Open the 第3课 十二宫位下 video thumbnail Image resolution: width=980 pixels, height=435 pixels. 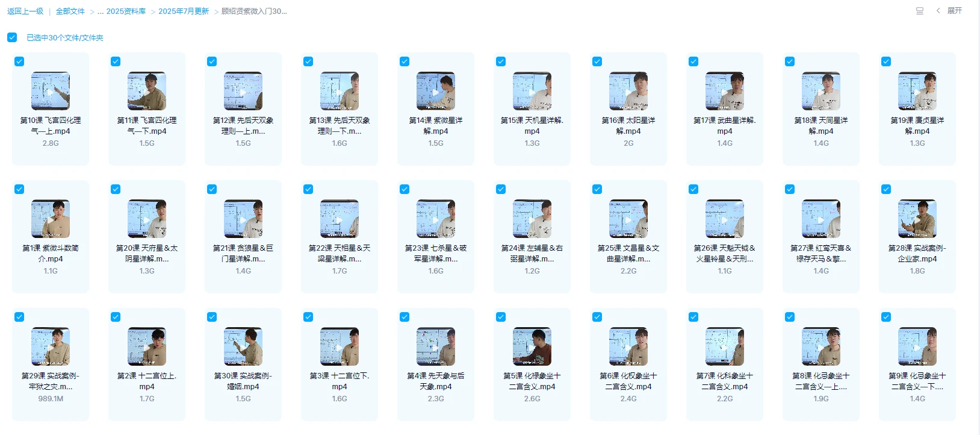tap(340, 346)
